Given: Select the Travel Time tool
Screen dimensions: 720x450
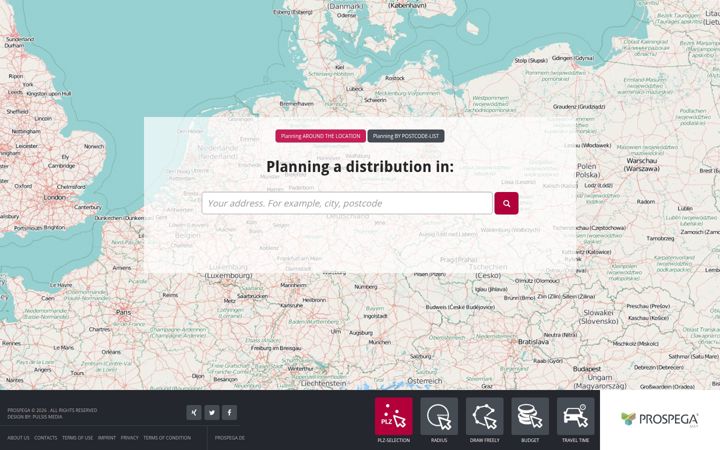Looking at the screenshot, I should pos(575,416).
